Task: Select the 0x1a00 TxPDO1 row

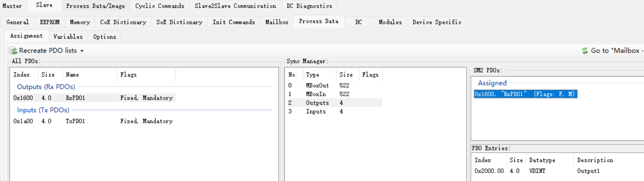Action: point(94,121)
